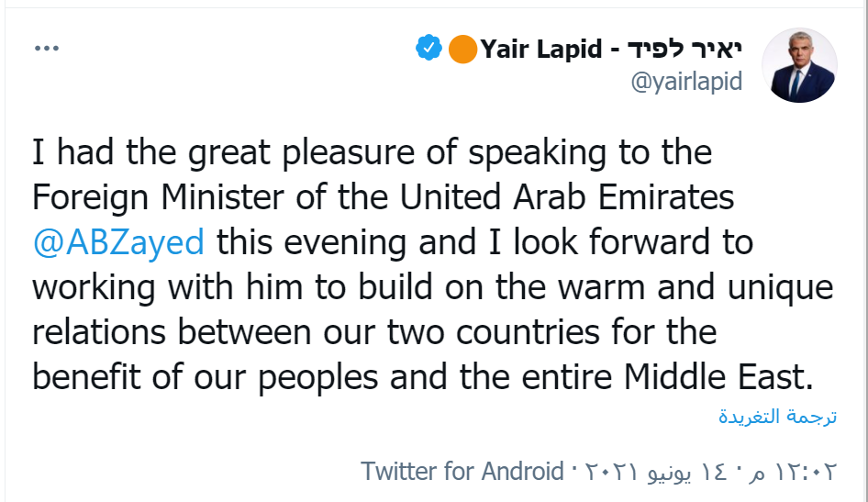Click the tweet date "١٤ يونيو"

coord(689,472)
